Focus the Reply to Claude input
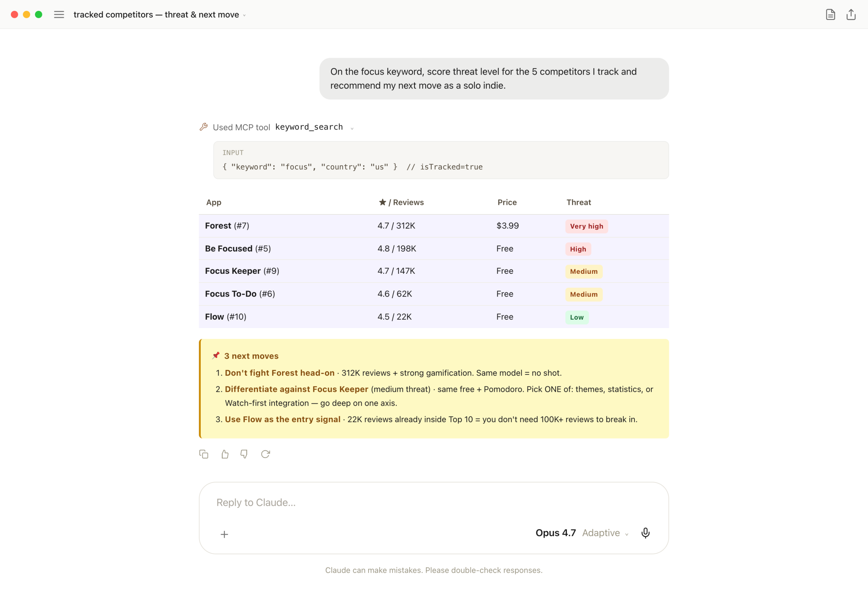Viewport: 868px width, 591px height. click(433, 503)
